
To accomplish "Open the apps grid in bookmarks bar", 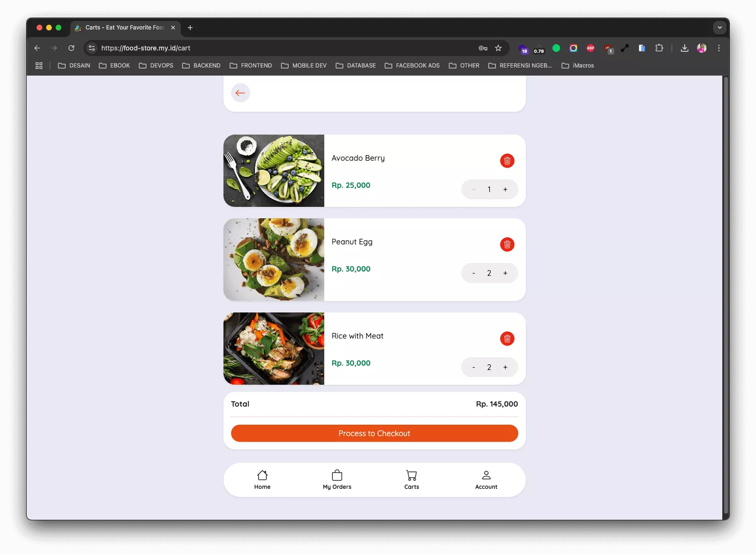I will [x=39, y=66].
